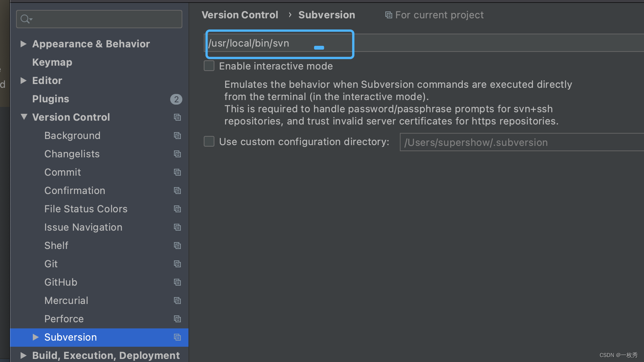Open Keymap settings page
This screenshot has width=644, height=362.
[52, 62]
